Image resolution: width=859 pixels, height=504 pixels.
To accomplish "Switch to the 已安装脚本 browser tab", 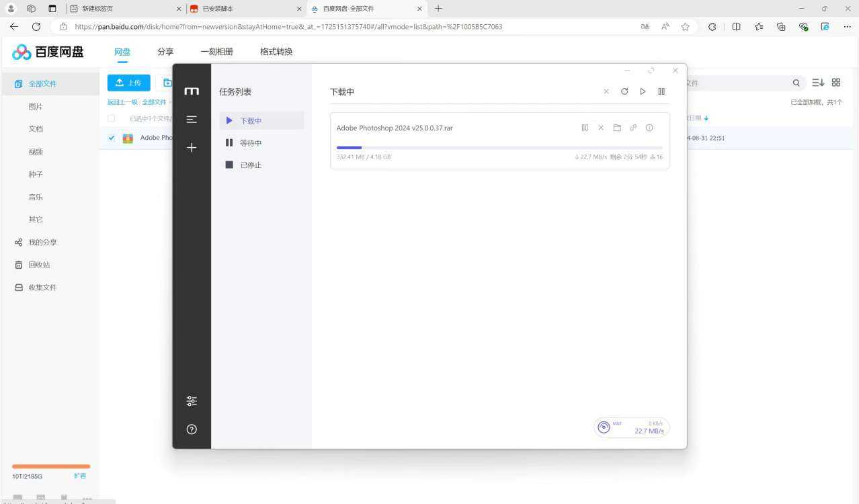I will [x=245, y=9].
